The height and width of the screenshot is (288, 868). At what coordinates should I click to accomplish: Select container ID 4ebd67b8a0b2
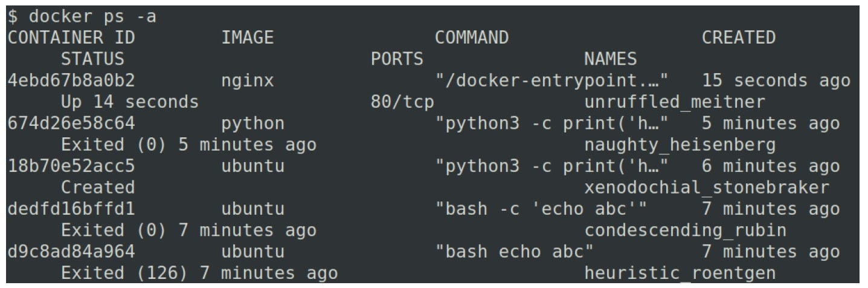coord(71,80)
